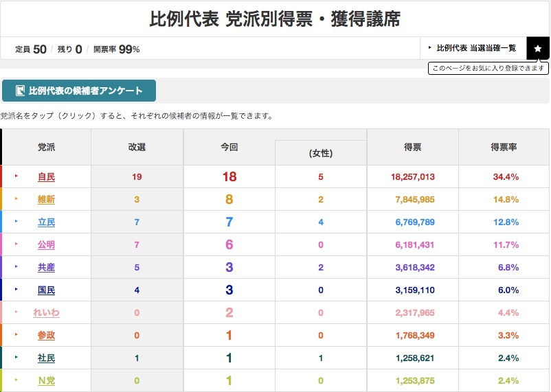The height and width of the screenshot is (392, 551).
Task: Open the 社民 party link
Action: click(x=47, y=358)
